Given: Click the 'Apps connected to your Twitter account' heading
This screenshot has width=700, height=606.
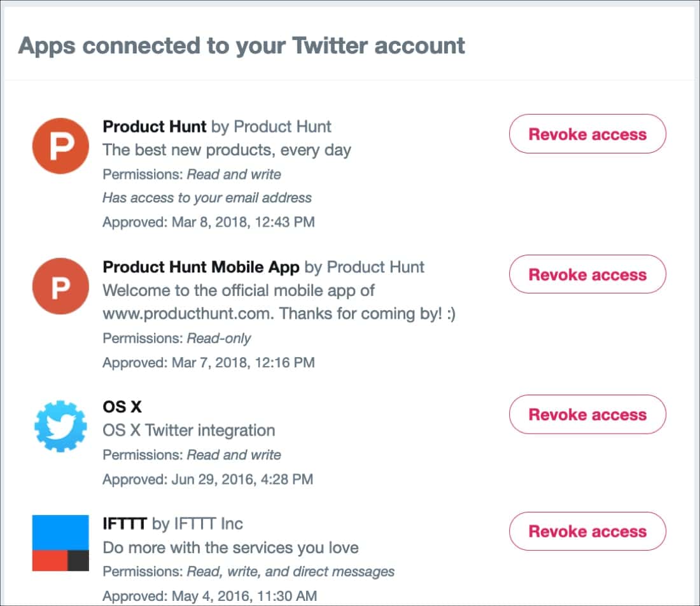Looking at the screenshot, I should 242,46.
